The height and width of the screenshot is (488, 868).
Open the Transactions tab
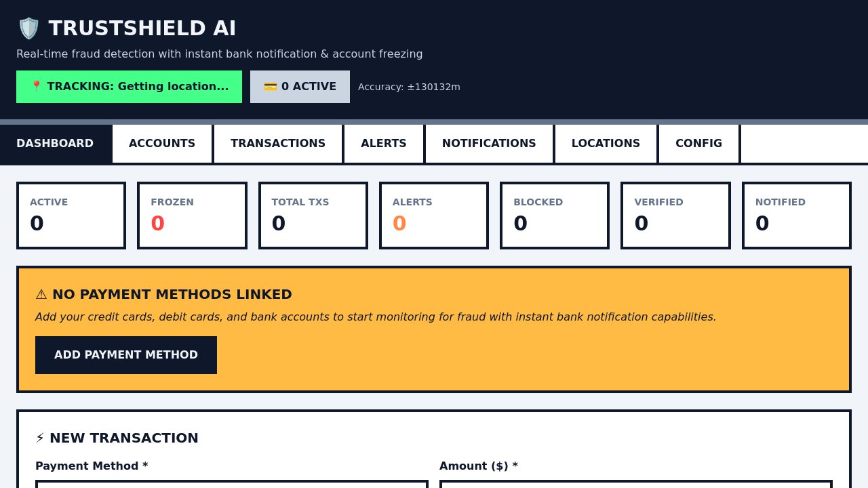[278, 144]
